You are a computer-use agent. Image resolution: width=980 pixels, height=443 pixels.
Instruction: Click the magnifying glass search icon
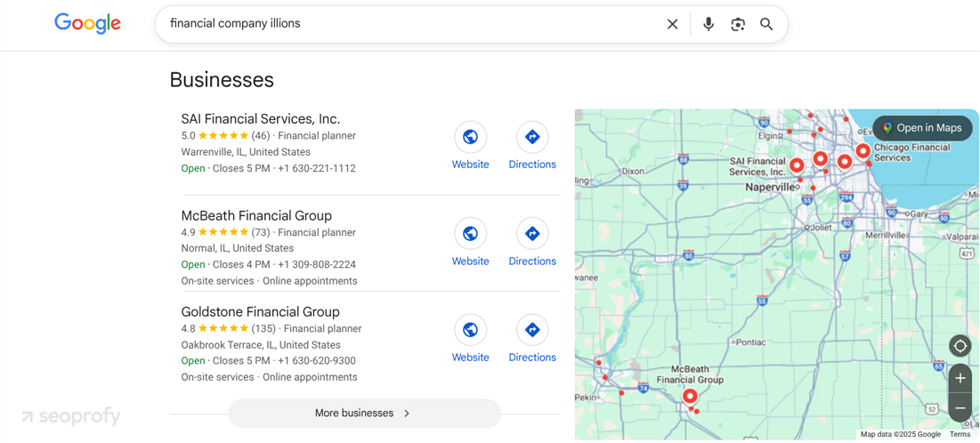[767, 24]
